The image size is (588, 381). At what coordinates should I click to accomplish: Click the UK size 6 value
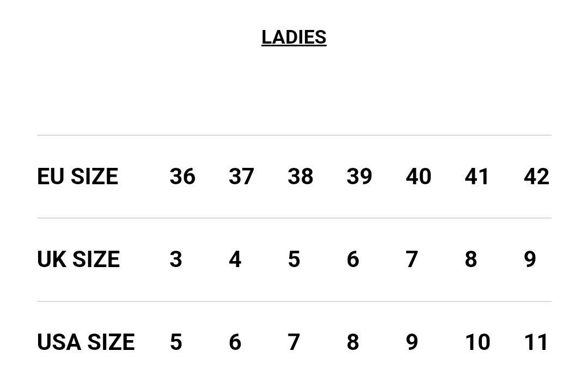click(x=353, y=259)
